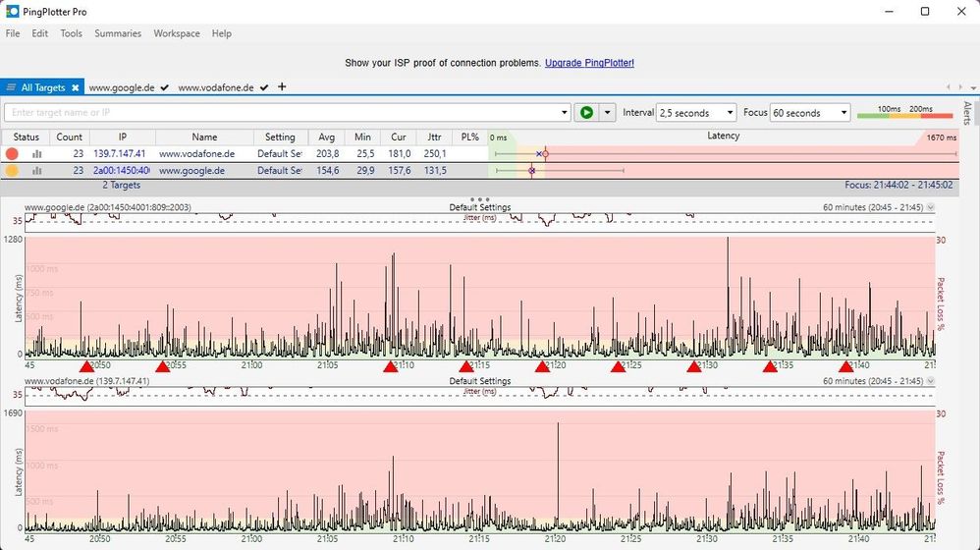The width and height of the screenshot is (980, 550).
Task: Open the dropdown arrow beside the start button
Action: point(608,113)
